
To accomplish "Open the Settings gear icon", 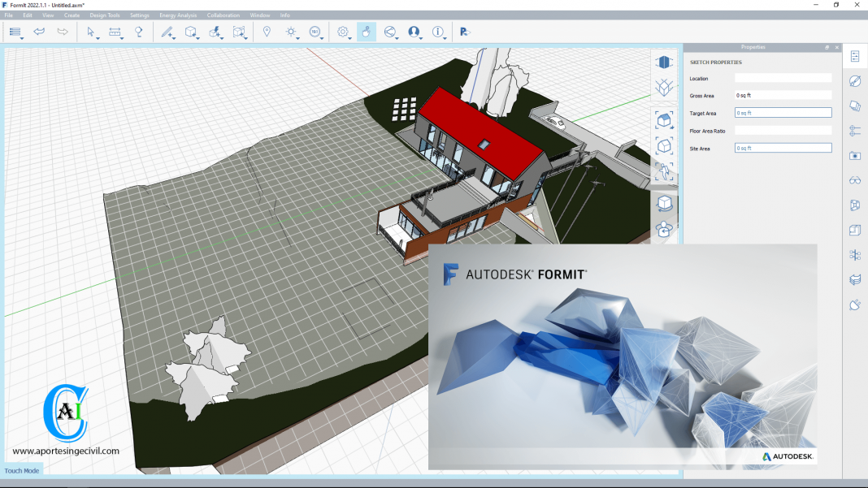I will (341, 32).
